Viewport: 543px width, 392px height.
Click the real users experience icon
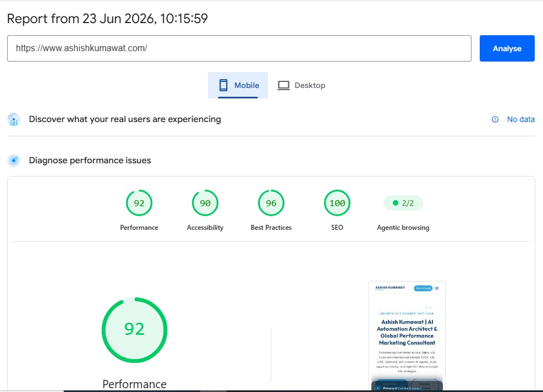coord(14,119)
